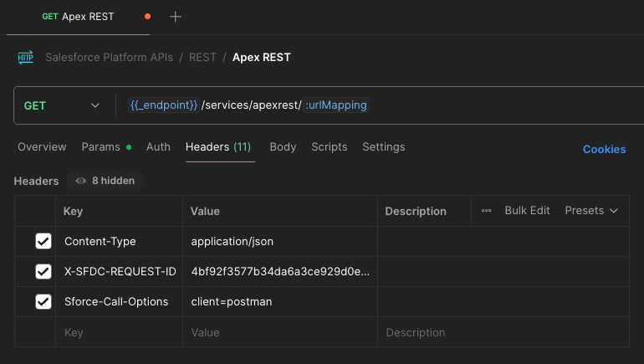This screenshot has height=364, width=644.
Task: Uncheck the X-SFDC-REQUEST-ID header checkbox
Action: coord(43,272)
